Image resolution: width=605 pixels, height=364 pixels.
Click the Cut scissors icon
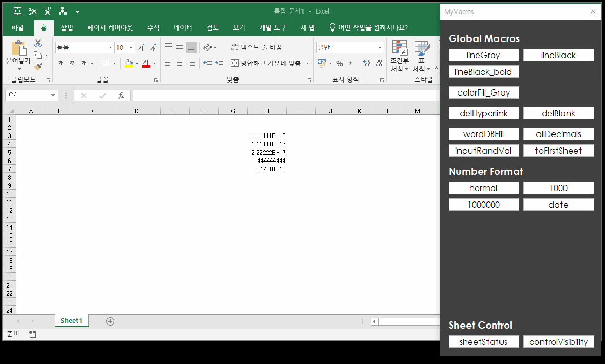click(x=38, y=43)
